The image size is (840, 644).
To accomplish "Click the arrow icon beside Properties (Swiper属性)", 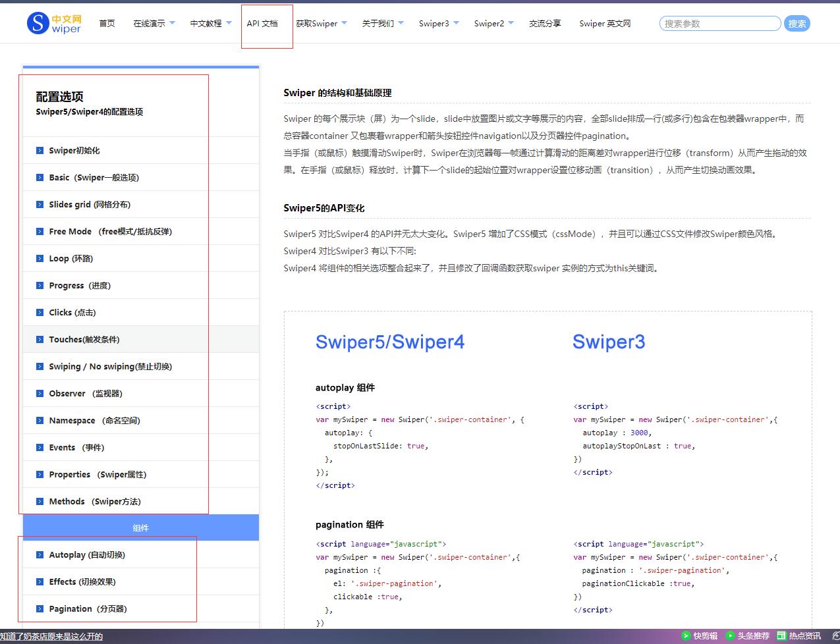I will point(40,475).
